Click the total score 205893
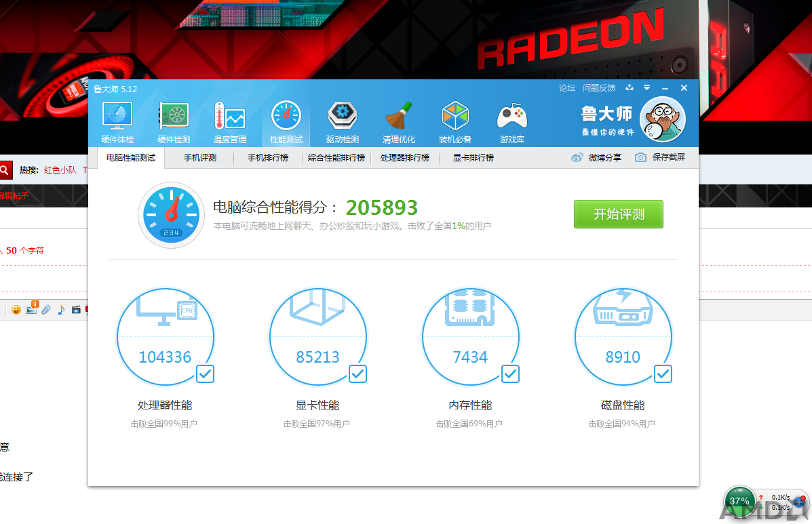Viewport: 812px width, 524px height. [x=382, y=208]
